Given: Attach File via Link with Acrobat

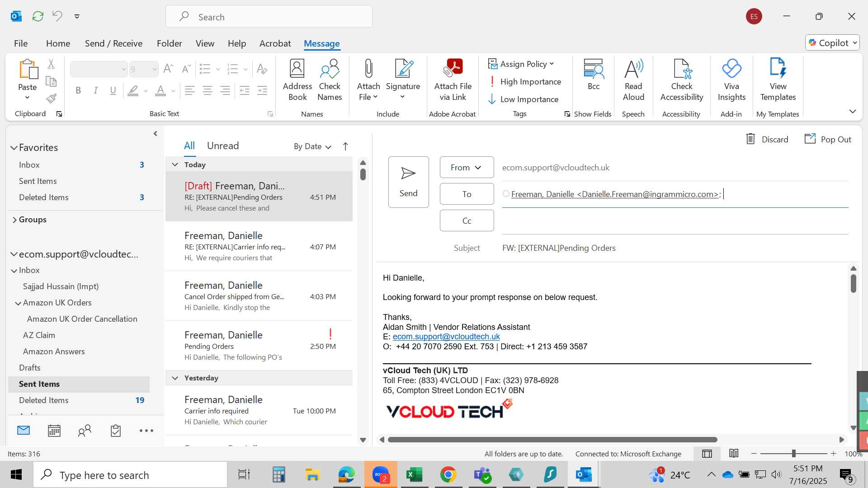Looking at the screenshot, I should tap(453, 80).
